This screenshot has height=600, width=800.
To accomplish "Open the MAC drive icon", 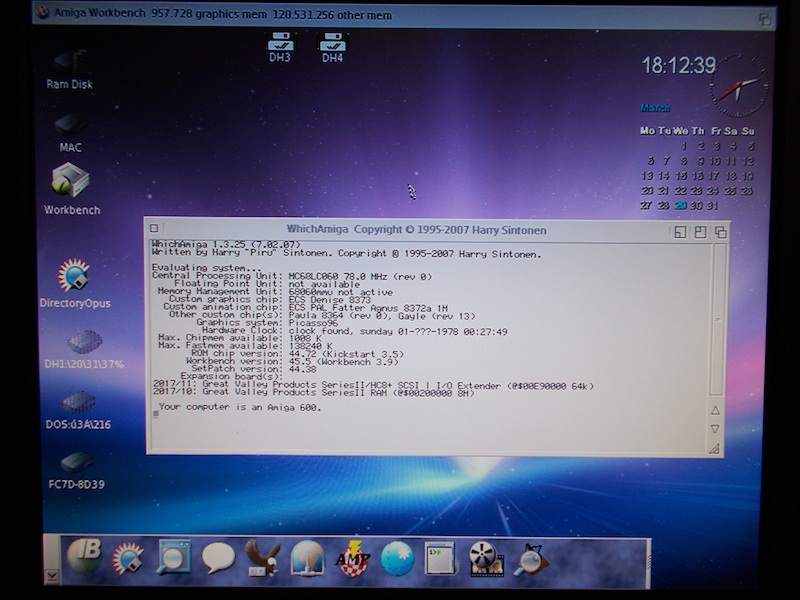I will (70, 128).
